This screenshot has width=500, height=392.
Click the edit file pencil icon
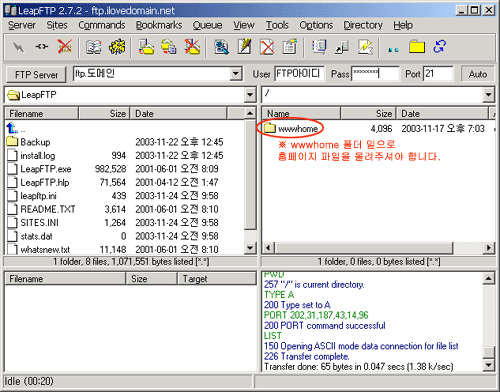point(244,47)
